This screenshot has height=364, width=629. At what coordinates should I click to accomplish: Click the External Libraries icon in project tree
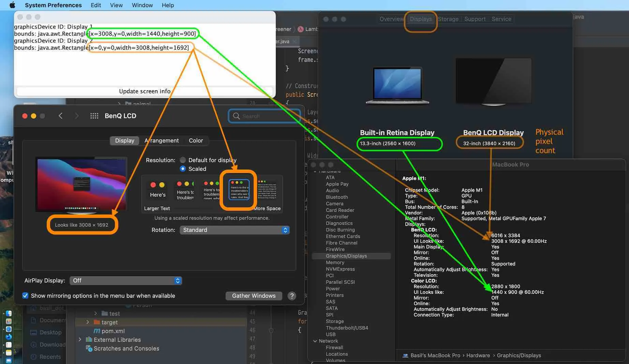coord(89,339)
